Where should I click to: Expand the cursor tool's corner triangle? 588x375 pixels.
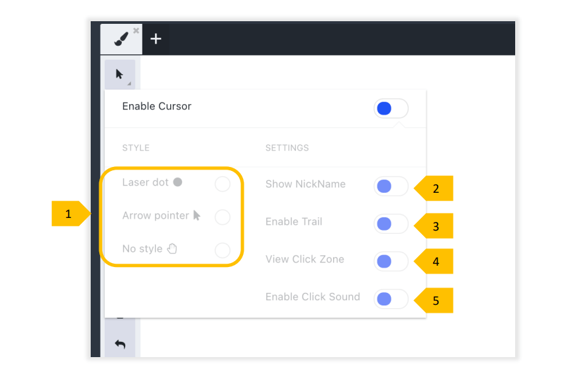(x=130, y=83)
